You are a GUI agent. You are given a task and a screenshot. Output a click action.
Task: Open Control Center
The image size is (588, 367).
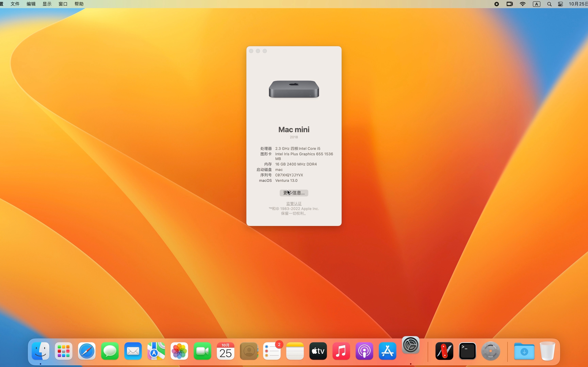tap(560, 4)
